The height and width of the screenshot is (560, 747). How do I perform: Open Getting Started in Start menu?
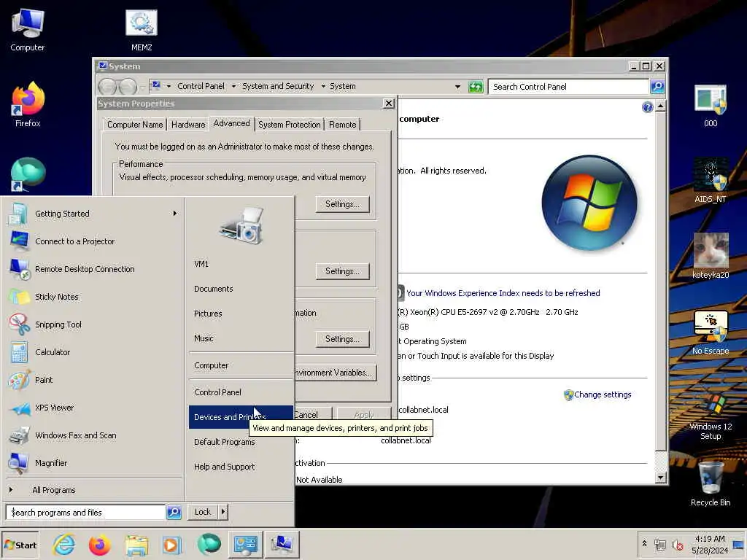pyautogui.click(x=93, y=214)
